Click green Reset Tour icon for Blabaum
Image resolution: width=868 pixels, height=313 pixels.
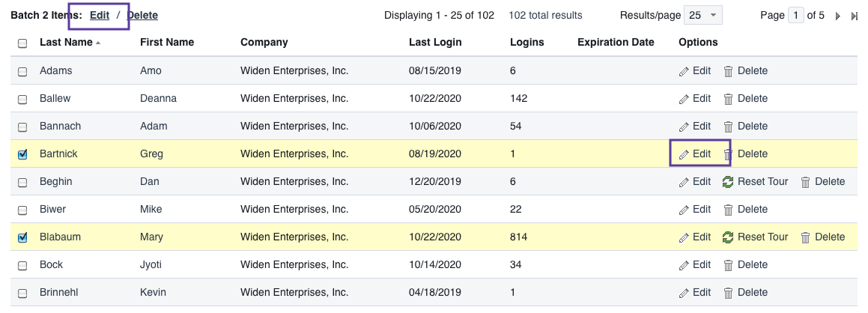click(728, 237)
